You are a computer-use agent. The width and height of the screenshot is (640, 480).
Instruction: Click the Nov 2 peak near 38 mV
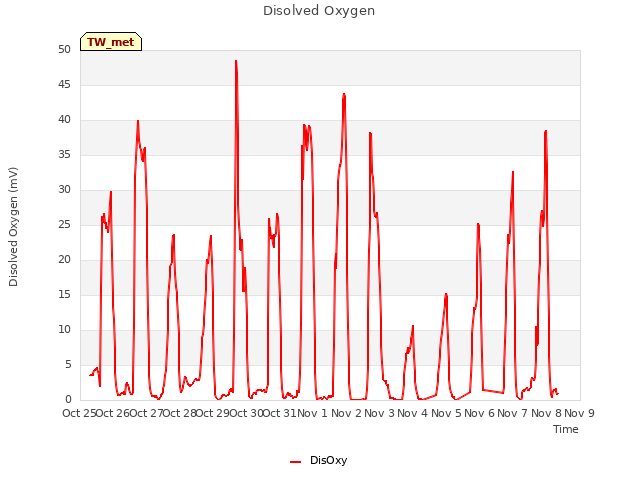(x=370, y=133)
